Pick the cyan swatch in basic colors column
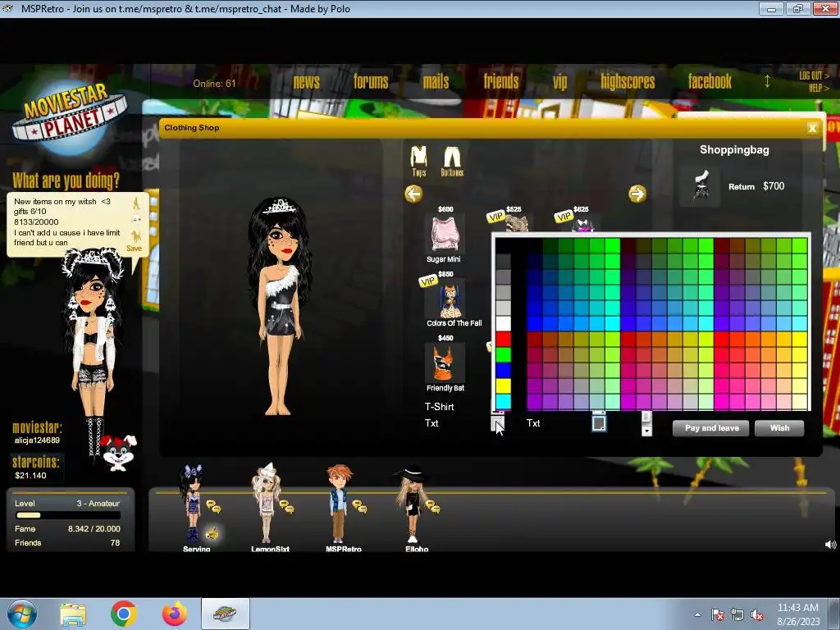The width and height of the screenshot is (840, 630). pyautogui.click(x=503, y=401)
